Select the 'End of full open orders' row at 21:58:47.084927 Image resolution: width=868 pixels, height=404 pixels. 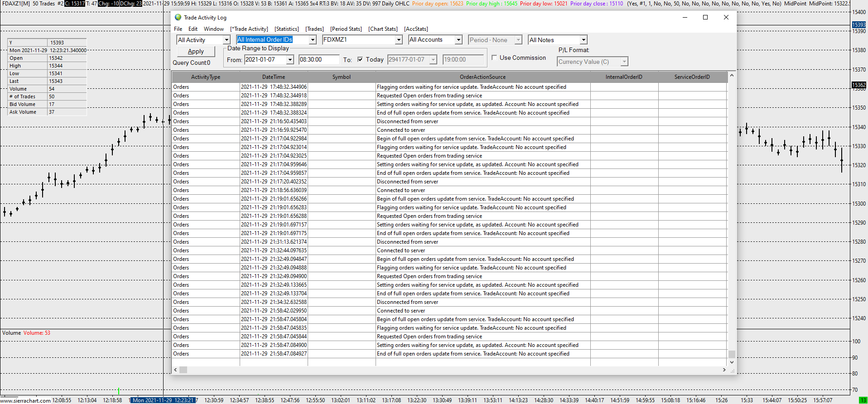click(x=449, y=354)
